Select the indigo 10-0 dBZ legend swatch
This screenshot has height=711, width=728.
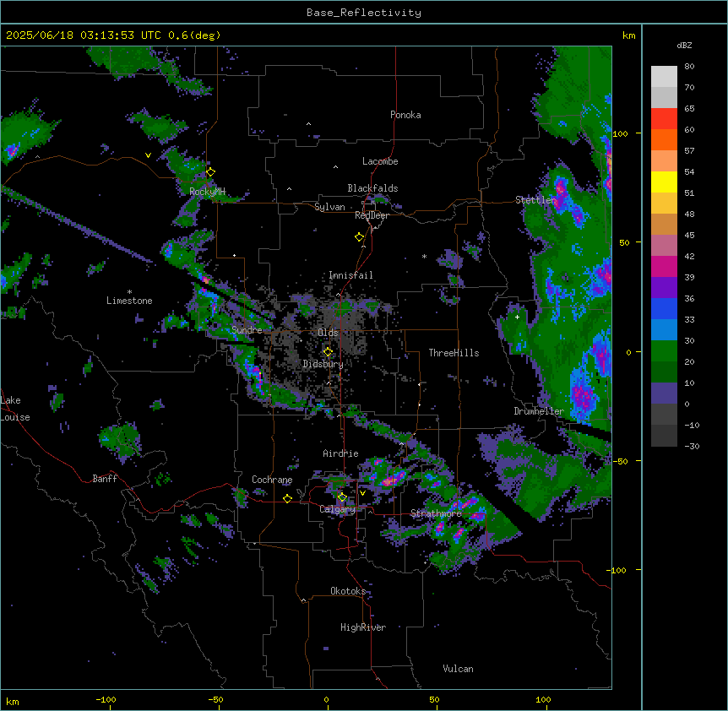[664, 393]
